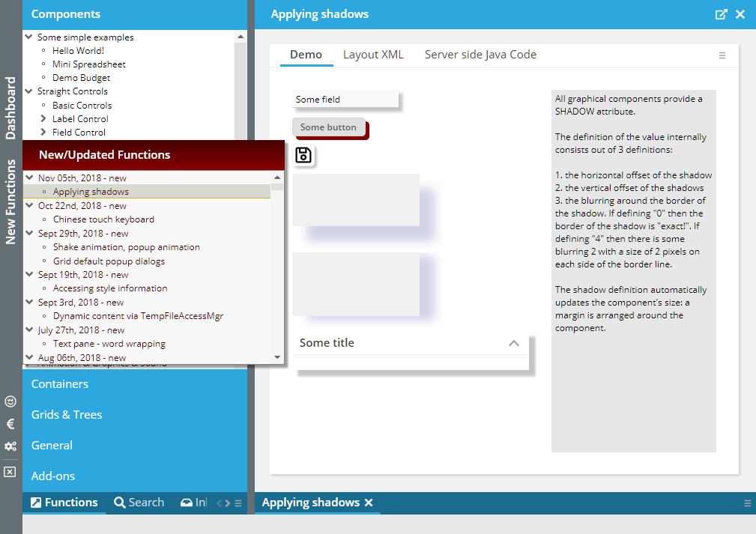Click the floppy disk save icon
The width and height of the screenshot is (756, 534).
coord(303,155)
